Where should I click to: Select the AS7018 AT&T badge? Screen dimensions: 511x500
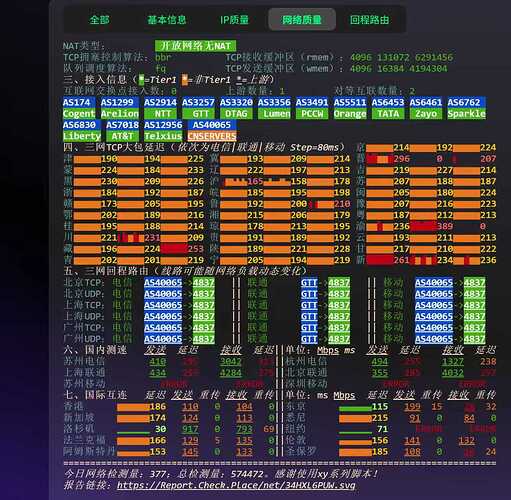(x=122, y=131)
